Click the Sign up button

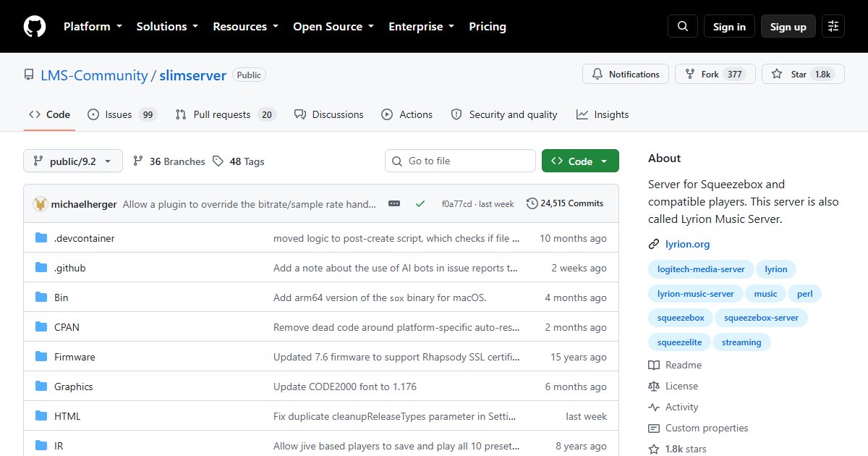[788, 27]
